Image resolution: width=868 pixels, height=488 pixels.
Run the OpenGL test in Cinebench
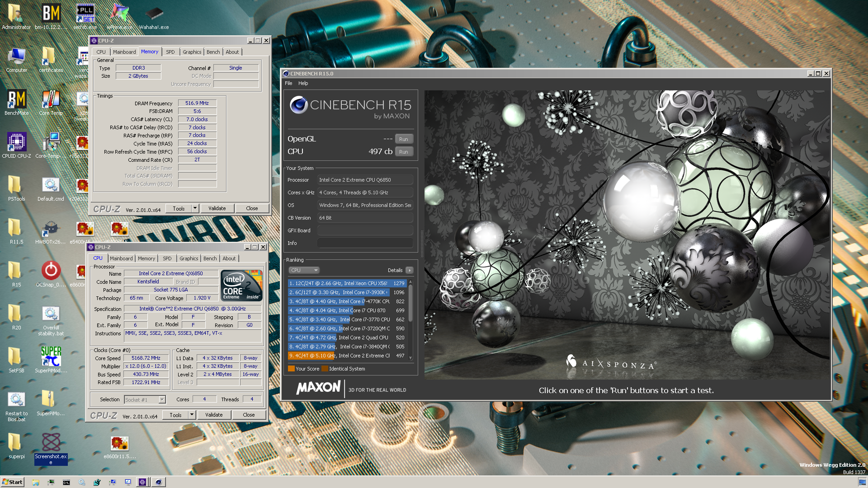[x=404, y=139]
